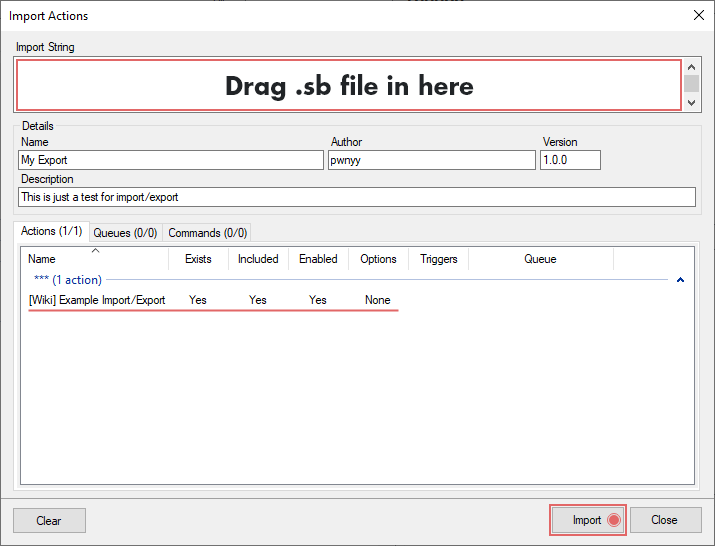This screenshot has width=715, height=546.
Task: Sort by the Exists column header
Action: coord(198,259)
